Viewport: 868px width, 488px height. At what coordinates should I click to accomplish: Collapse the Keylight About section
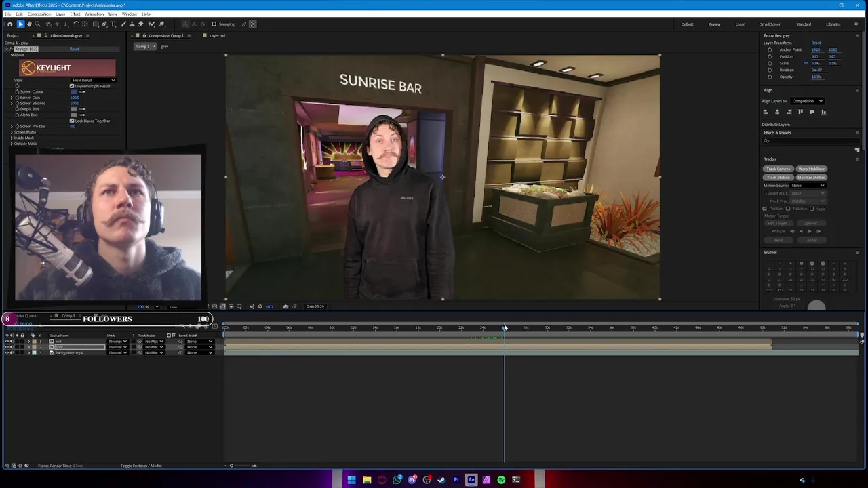(12, 55)
